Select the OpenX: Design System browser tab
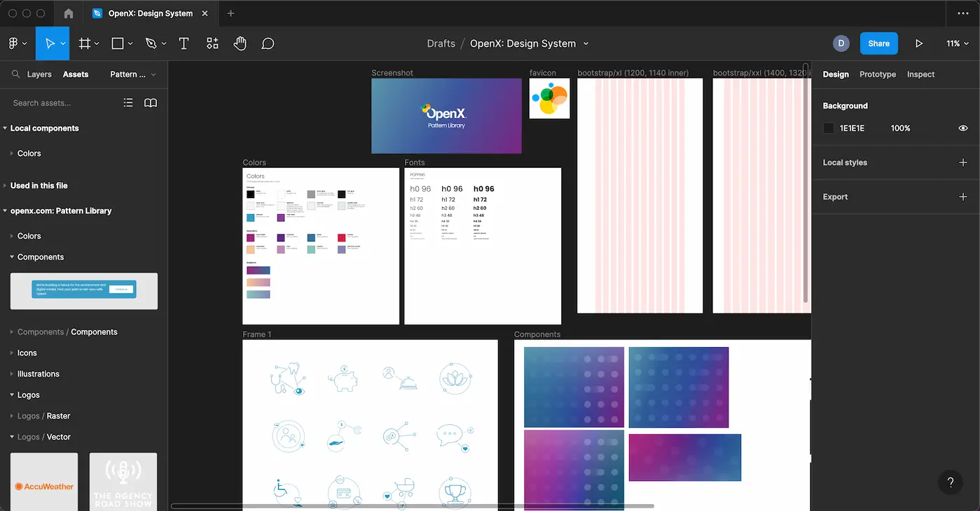980x511 pixels. coord(151,13)
